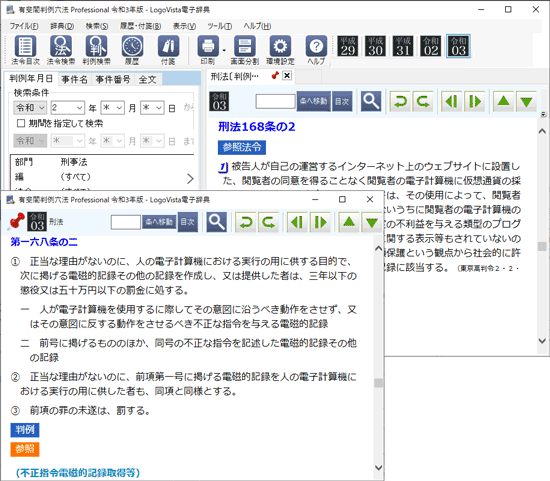Click the article number input field in popup
550x481 pixels.
[x=126, y=222]
